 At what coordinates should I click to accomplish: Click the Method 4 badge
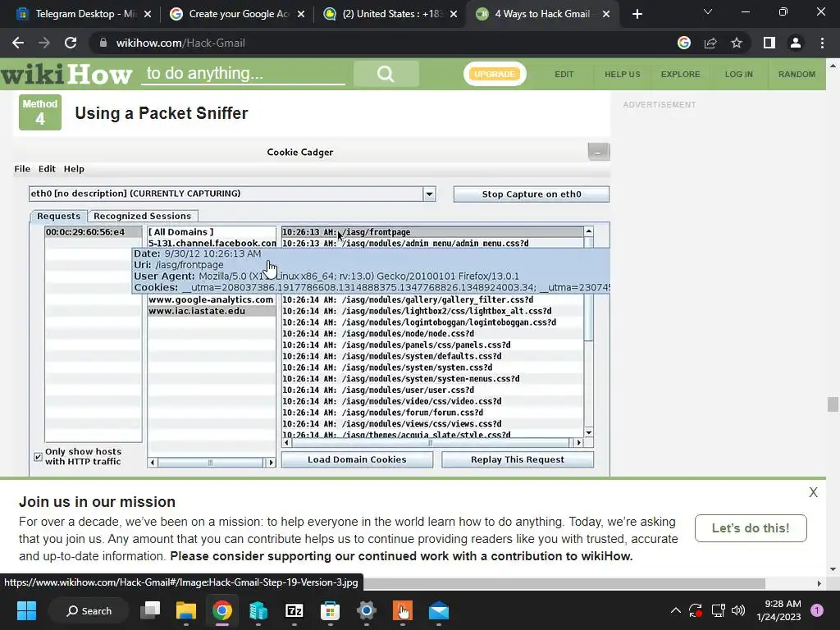click(40, 112)
